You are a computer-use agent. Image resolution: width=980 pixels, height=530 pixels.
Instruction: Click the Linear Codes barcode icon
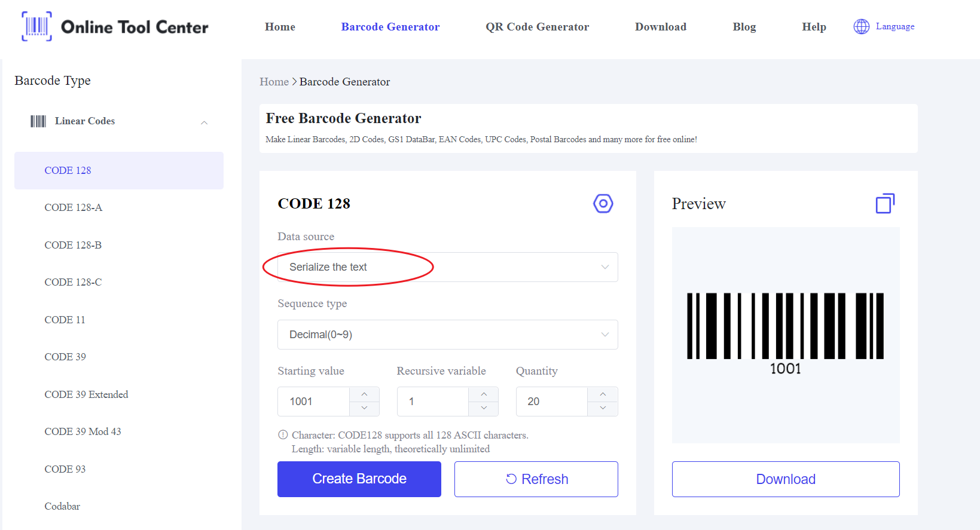38,121
